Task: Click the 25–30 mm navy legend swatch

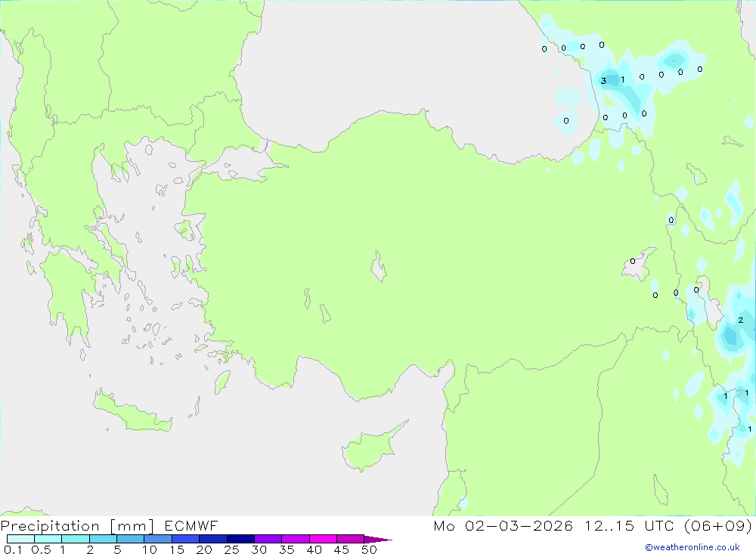Action: [x=240, y=539]
